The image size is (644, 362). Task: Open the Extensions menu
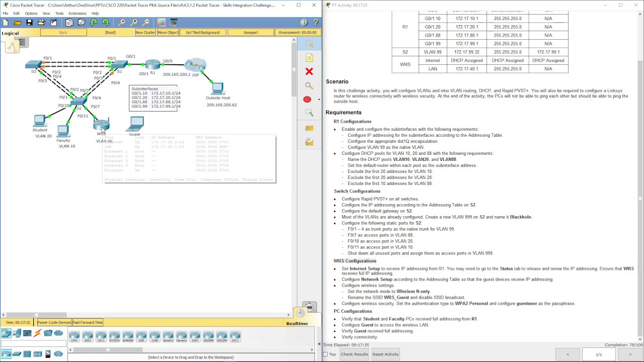pyautogui.click(x=77, y=13)
